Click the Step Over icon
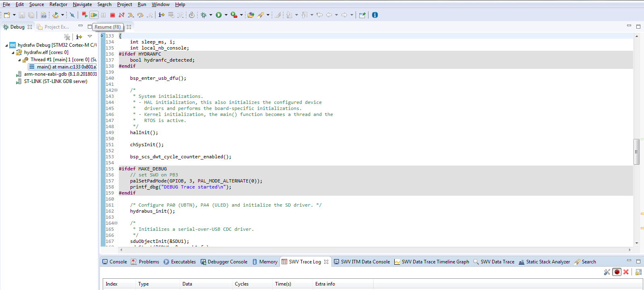 [140, 15]
